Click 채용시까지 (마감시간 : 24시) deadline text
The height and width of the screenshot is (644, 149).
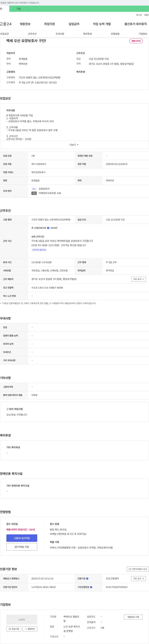[21, 530]
